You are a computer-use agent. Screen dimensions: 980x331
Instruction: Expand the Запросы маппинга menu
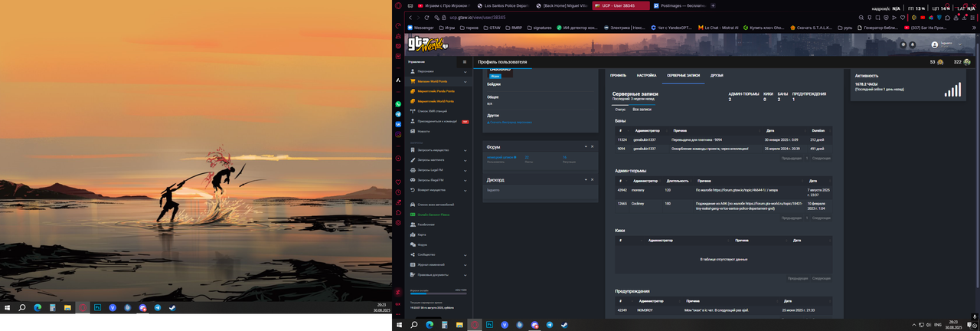pyautogui.click(x=439, y=160)
